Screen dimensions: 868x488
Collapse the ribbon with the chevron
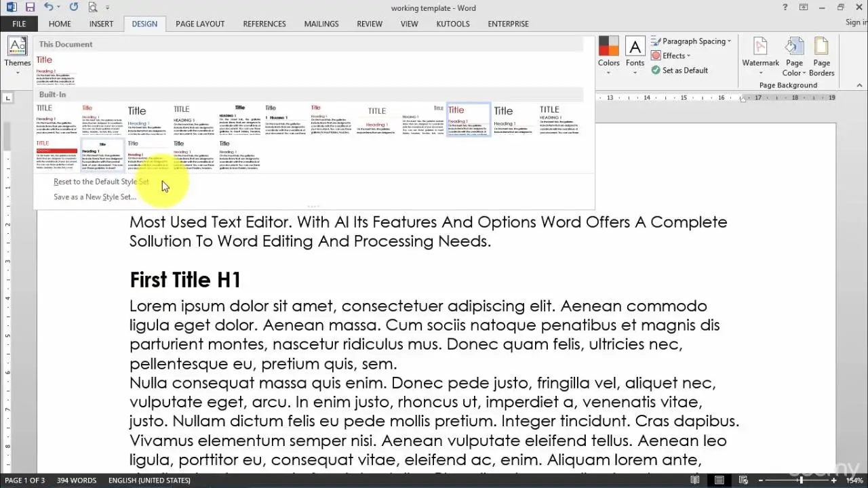pos(859,85)
